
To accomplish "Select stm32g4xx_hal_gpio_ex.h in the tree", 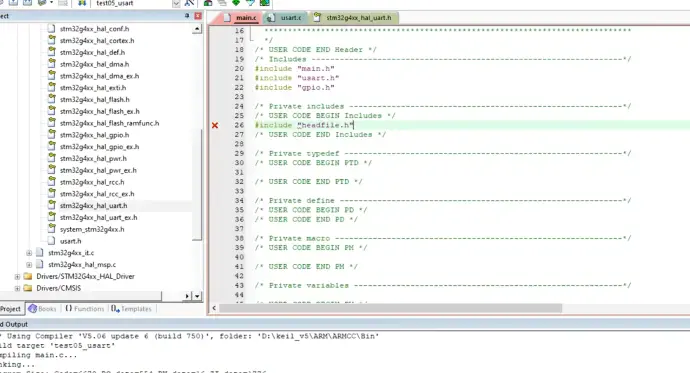I will (x=99, y=147).
